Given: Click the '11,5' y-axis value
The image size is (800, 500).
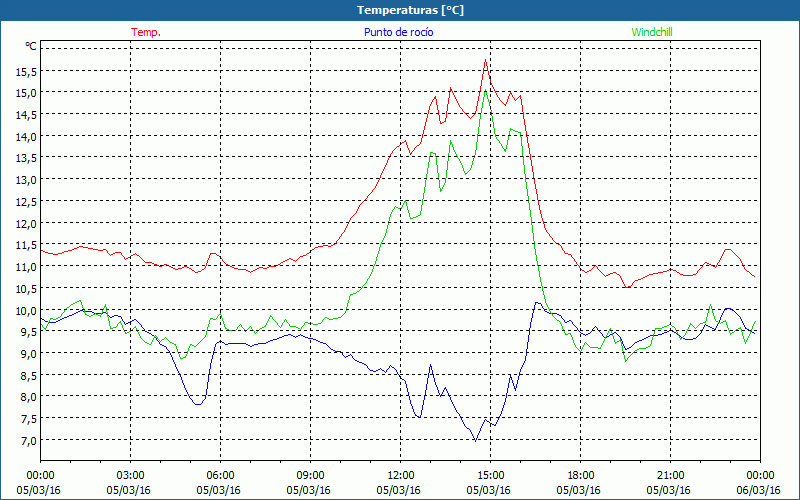Looking at the screenshot, I should pos(27,245).
